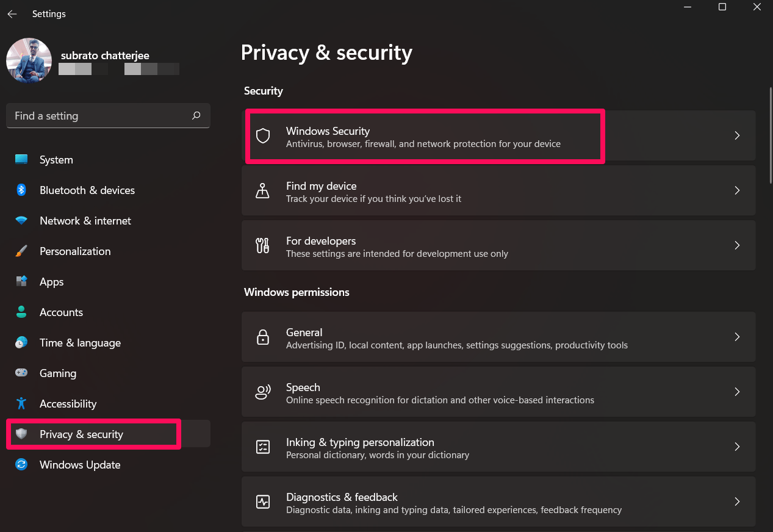Click the Speech microphone icon
This screenshot has height=532, width=773.
point(262,392)
